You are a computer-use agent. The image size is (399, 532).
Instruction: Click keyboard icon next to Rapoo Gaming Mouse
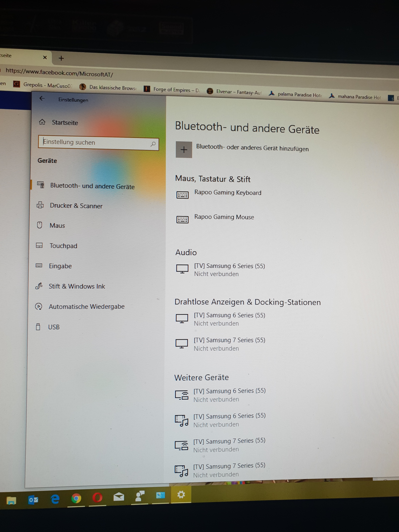point(182,219)
